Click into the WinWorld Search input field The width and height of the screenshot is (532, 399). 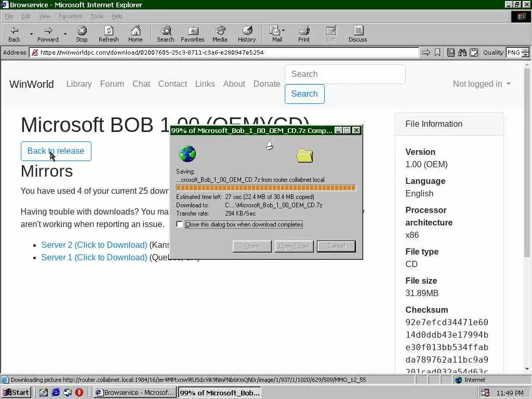(x=345, y=74)
